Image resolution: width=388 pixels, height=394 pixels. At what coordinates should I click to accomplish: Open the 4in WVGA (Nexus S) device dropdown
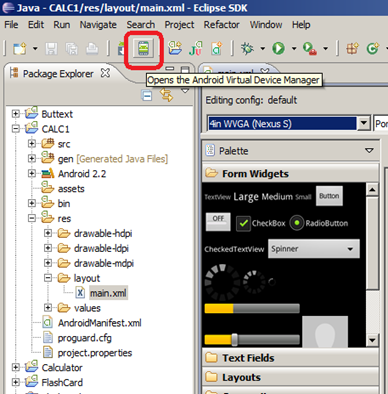364,124
